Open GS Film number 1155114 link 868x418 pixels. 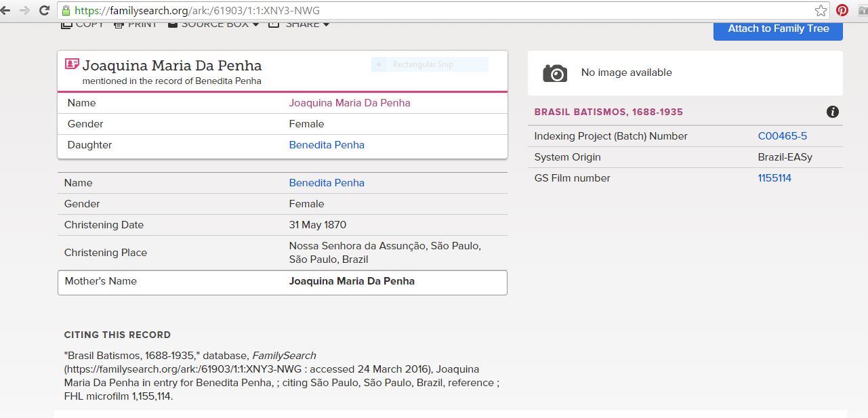774,178
